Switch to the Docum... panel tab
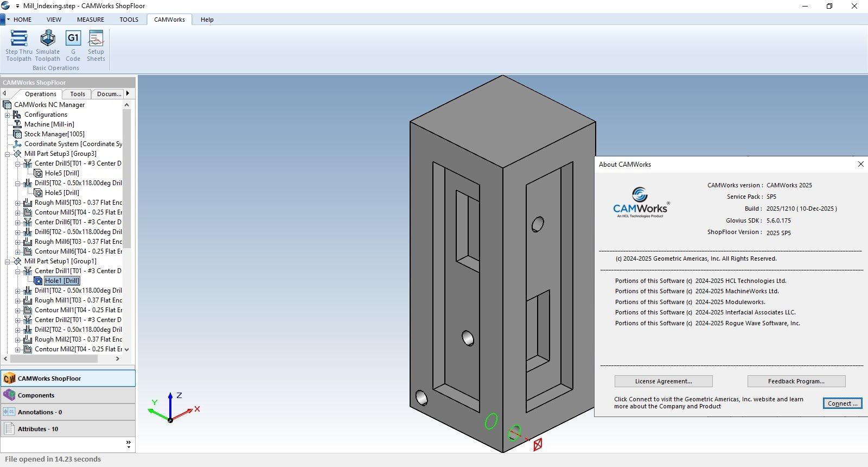The width and height of the screenshot is (868, 467). pyautogui.click(x=109, y=94)
